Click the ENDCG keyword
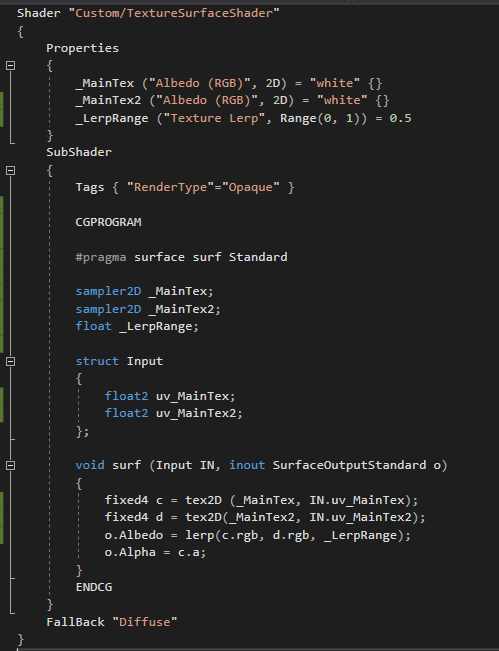Screen dimensions: 499x651 point(94,587)
